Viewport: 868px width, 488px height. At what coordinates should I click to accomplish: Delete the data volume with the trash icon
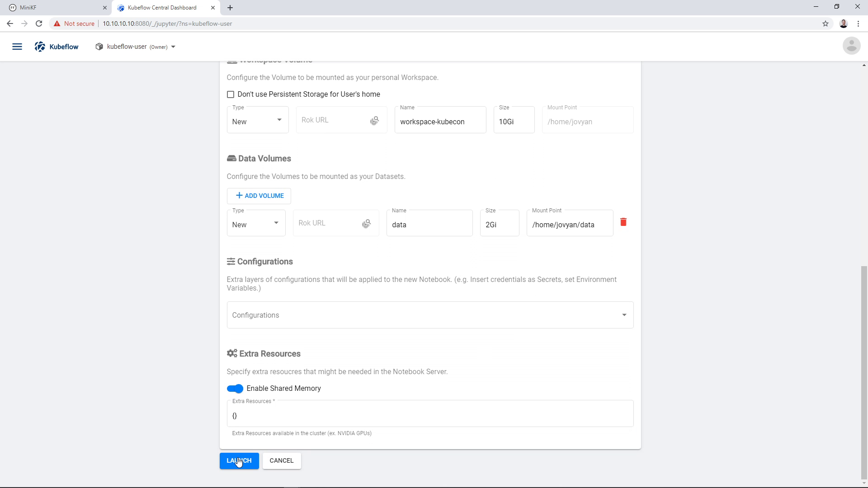(x=623, y=222)
